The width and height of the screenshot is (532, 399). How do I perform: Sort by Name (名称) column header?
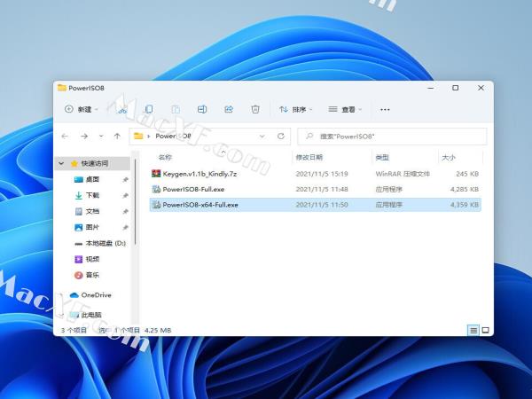tap(165, 157)
